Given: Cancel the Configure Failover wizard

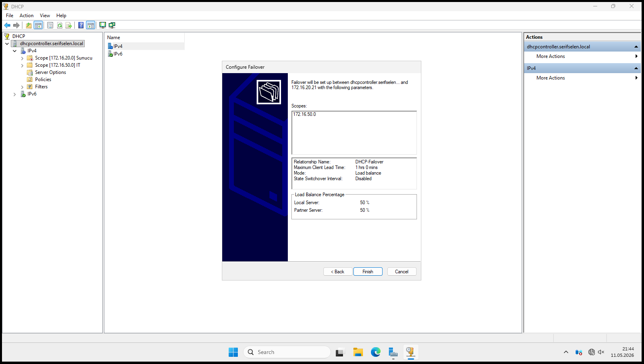Looking at the screenshot, I should coord(402,272).
